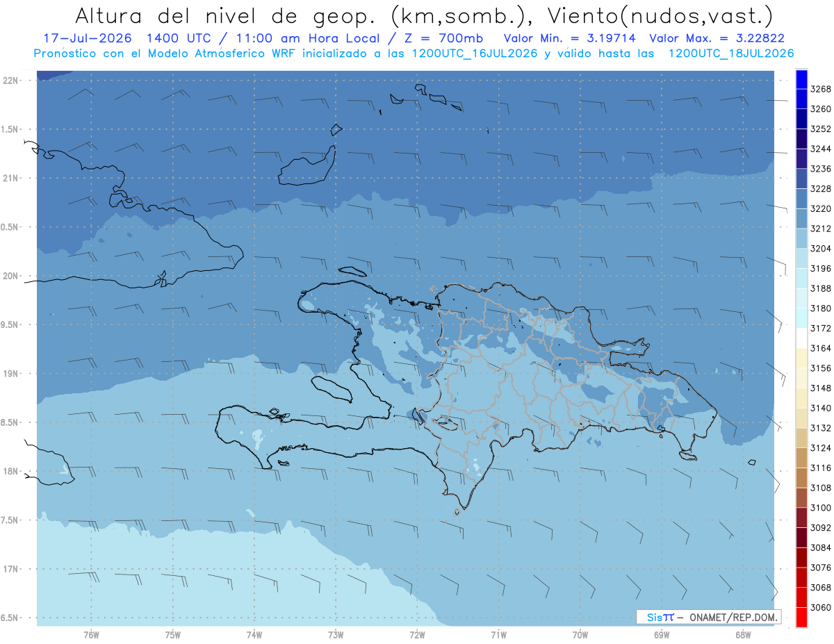Click the color bar label "3188"

click(x=821, y=288)
